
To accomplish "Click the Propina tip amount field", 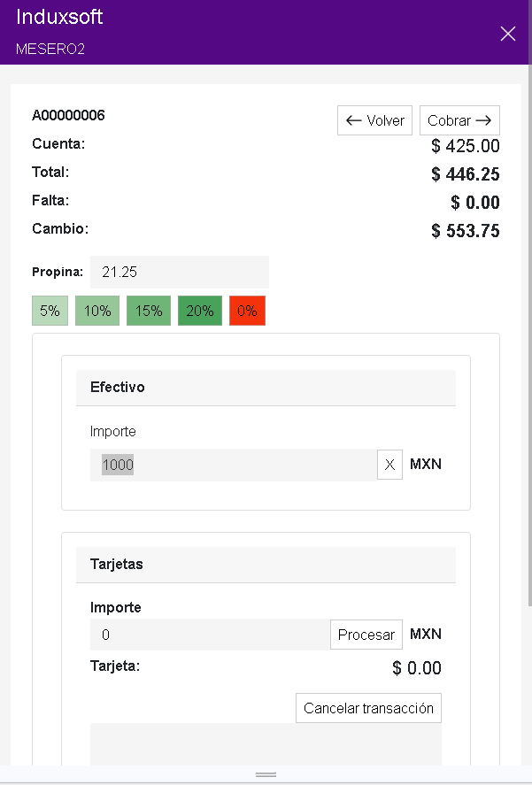I will [179, 273].
